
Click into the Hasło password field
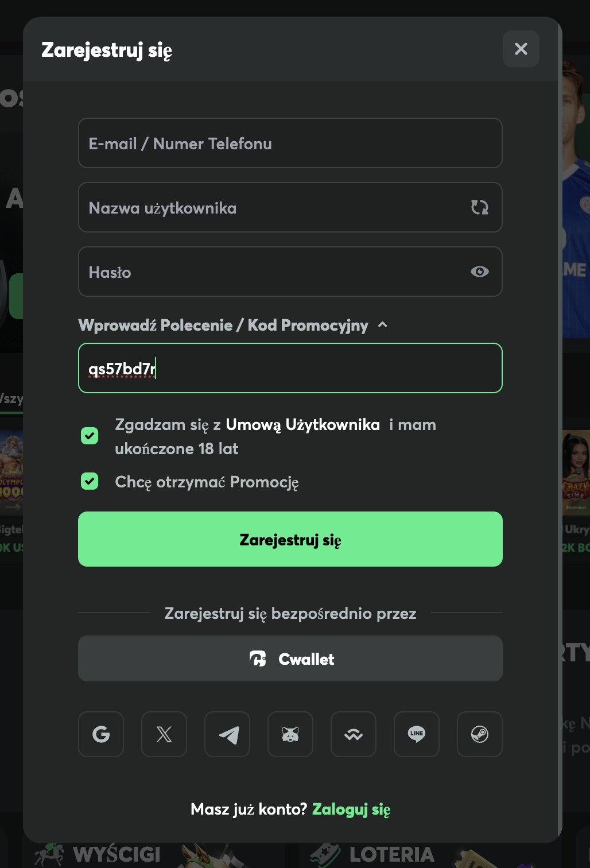tap(270, 272)
